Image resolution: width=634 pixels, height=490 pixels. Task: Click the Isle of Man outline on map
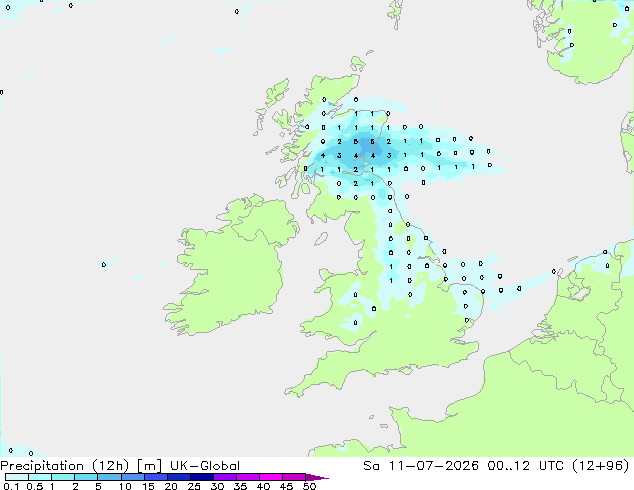[x=321, y=239]
